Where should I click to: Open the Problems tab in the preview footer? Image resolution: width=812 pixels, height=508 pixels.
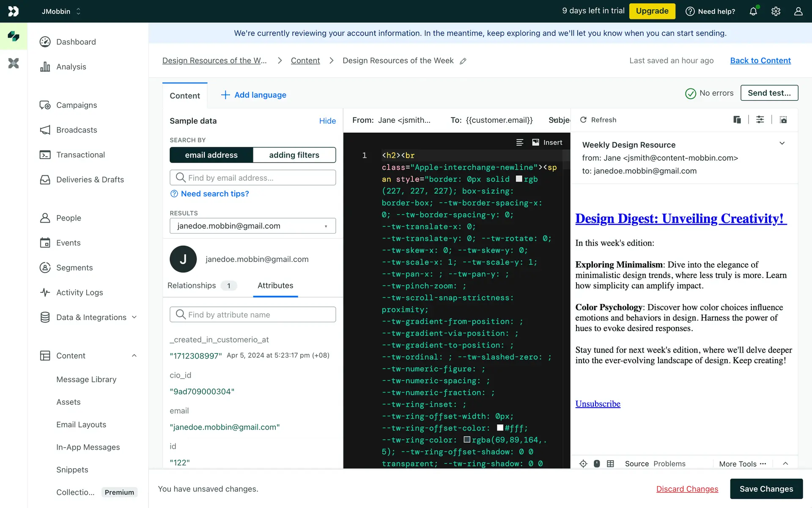(x=669, y=464)
